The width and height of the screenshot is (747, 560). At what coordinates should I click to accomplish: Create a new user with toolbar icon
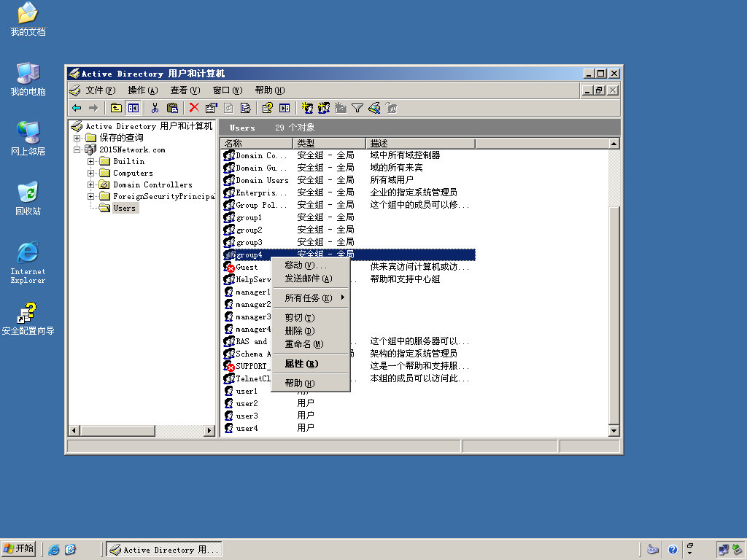point(307,108)
